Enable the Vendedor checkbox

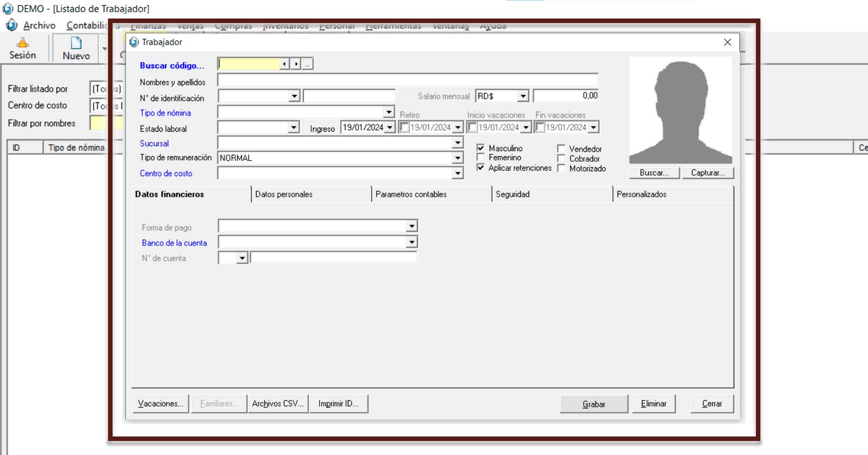[x=561, y=149]
